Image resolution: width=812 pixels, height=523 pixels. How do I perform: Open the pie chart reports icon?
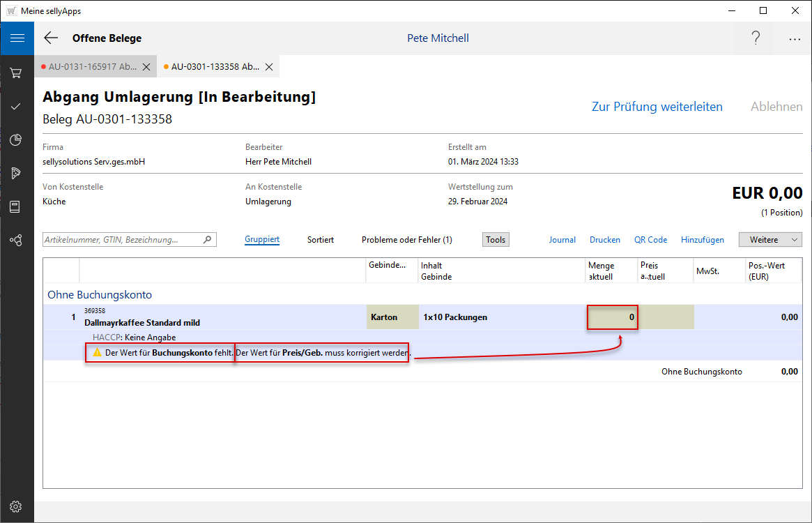(16, 140)
